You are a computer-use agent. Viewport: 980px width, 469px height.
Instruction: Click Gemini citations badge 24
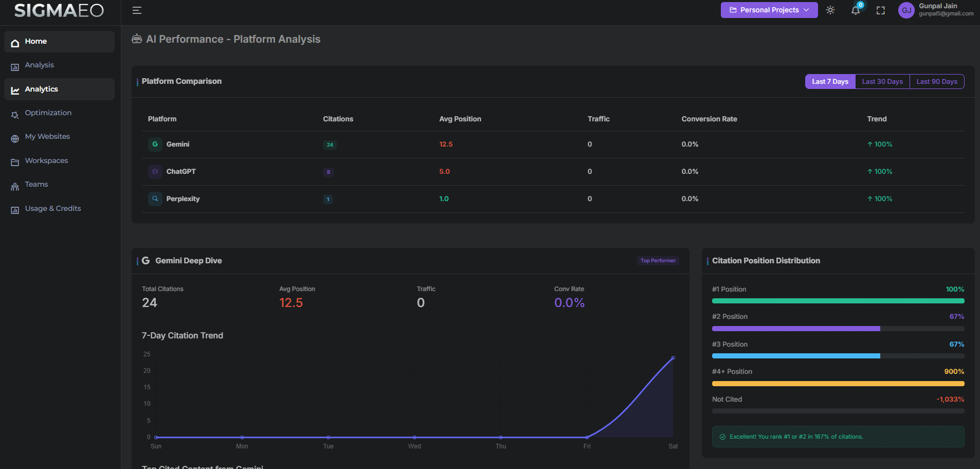[330, 145]
